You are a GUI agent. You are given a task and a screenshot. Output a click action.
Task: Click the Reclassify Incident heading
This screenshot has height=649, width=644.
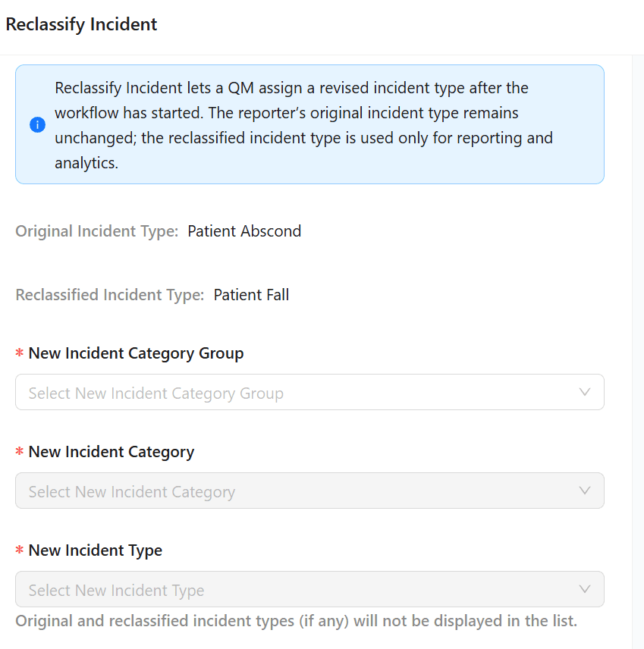coord(81,24)
